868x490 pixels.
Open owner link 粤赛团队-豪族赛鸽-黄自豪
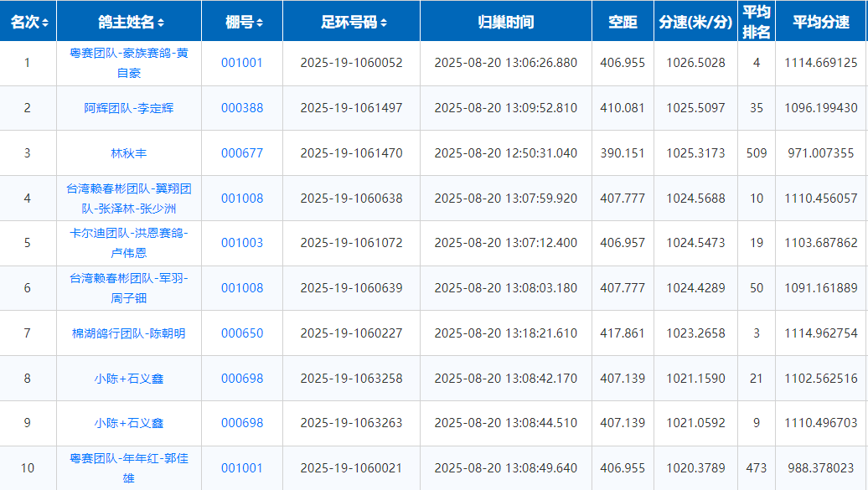(x=129, y=63)
